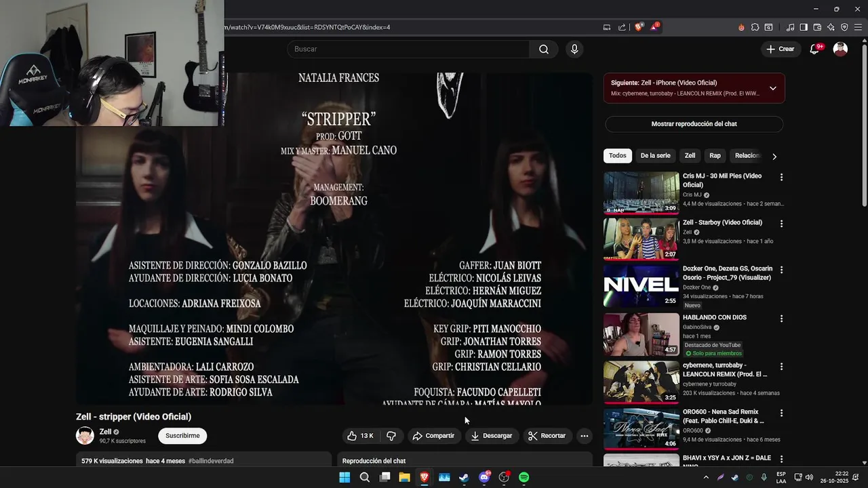Select the Todos filter chip
Viewport: 868px width, 488px height.
click(618, 156)
